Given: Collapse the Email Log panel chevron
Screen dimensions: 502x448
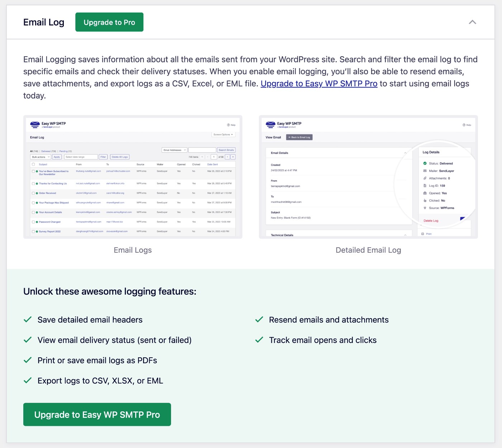Looking at the screenshot, I should (x=473, y=22).
